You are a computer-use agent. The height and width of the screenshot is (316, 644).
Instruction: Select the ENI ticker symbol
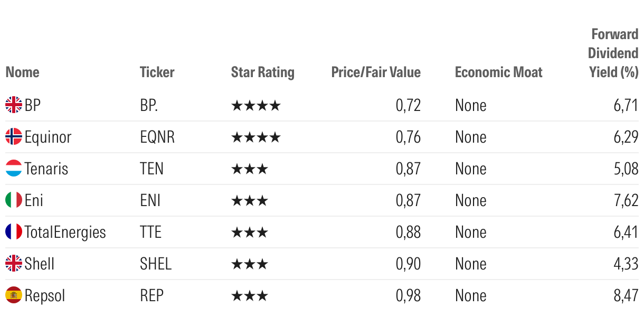point(150,200)
